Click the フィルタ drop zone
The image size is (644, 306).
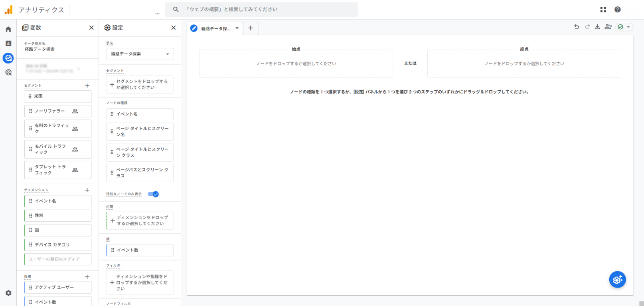click(140, 282)
